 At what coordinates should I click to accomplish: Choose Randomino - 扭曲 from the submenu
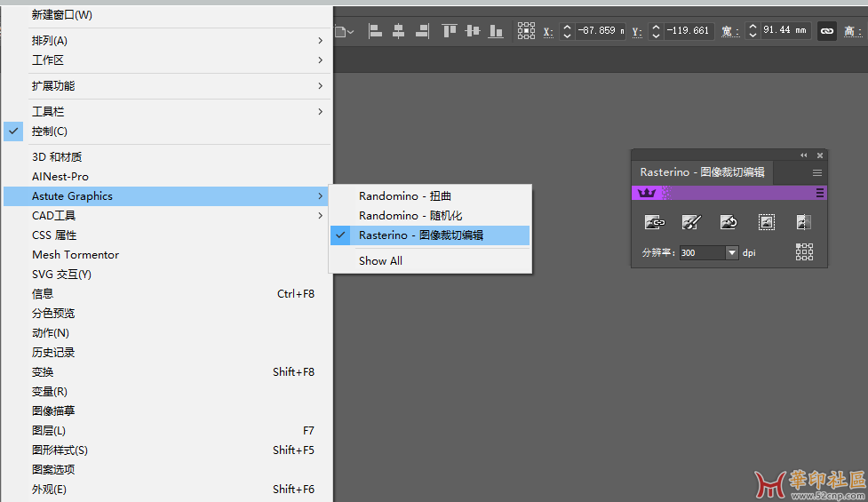click(430, 196)
